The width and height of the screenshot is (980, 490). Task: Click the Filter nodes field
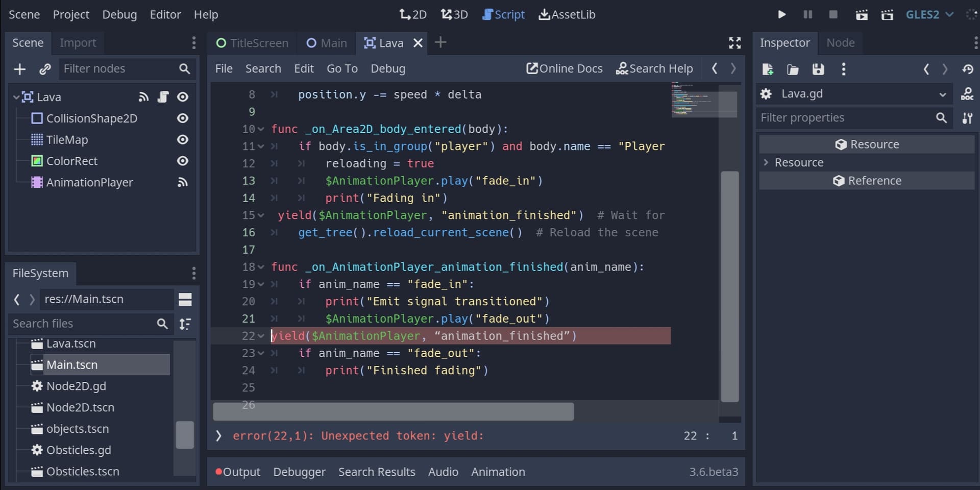[127, 69]
